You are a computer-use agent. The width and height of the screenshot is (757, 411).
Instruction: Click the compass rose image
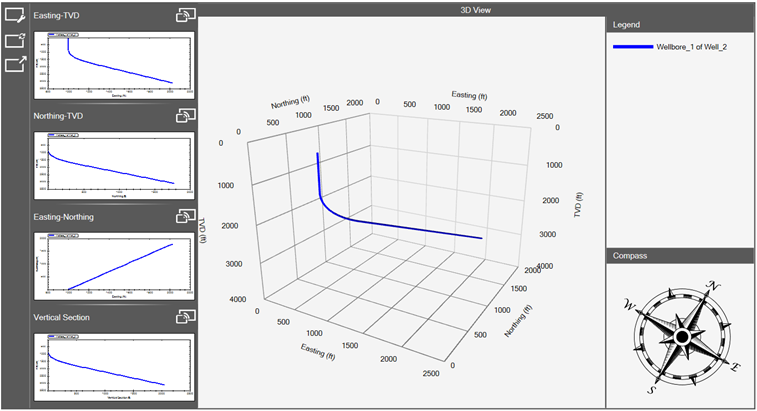pos(681,336)
